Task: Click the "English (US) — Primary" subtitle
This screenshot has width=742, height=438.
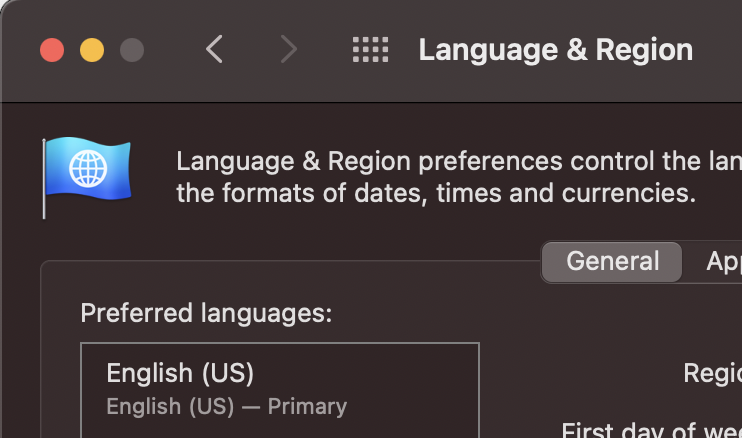Action: pos(226,407)
